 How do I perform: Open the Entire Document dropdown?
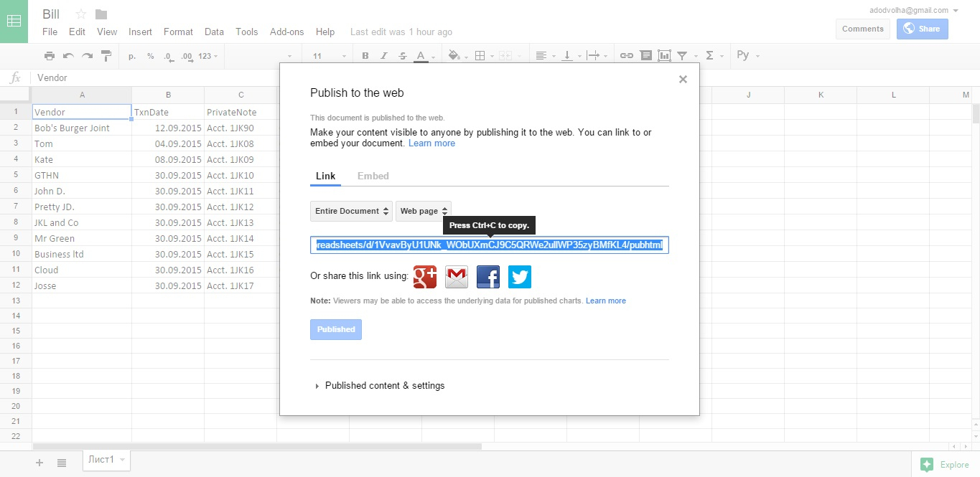352,211
